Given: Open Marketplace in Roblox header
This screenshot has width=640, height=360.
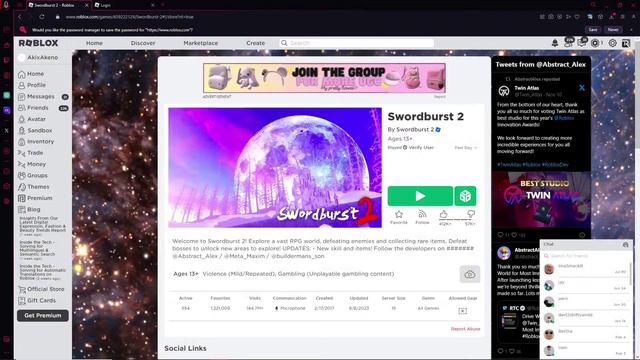Looking at the screenshot, I should point(200,43).
